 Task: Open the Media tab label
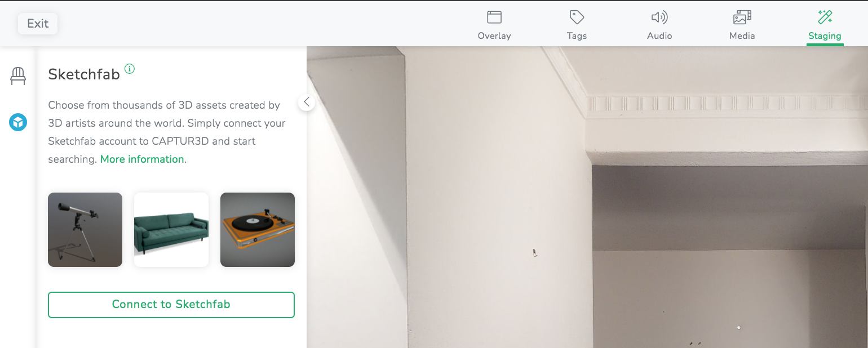pos(742,35)
